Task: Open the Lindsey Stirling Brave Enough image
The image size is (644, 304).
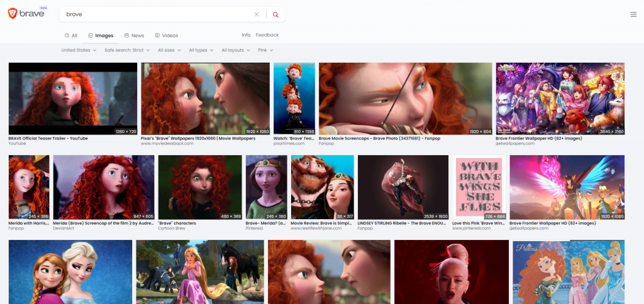Action: 402,187
